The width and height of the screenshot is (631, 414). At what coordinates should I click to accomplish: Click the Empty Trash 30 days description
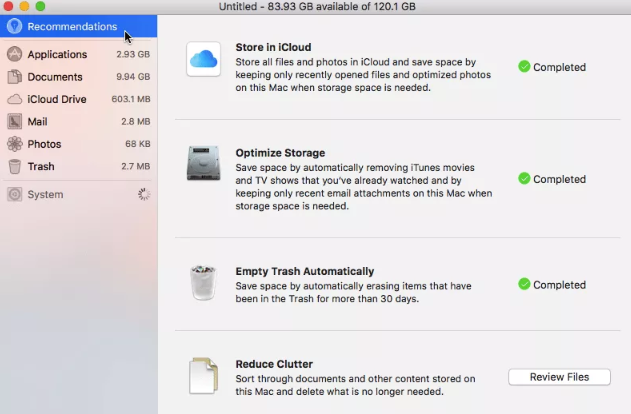click(353, 292)
